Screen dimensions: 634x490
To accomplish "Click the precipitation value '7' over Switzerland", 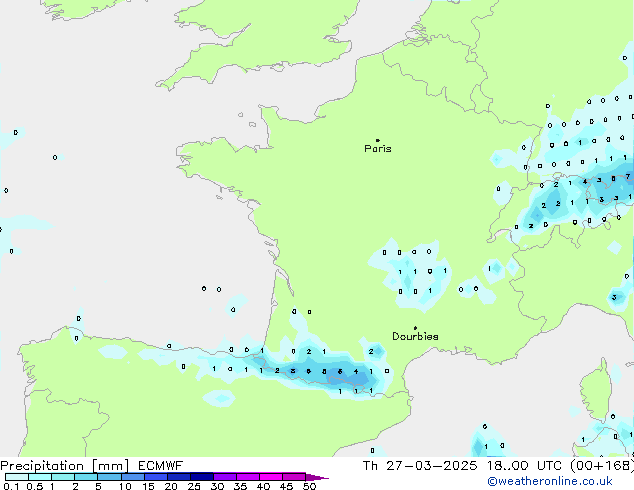I will pyautogui.click(x=628, y=176).
